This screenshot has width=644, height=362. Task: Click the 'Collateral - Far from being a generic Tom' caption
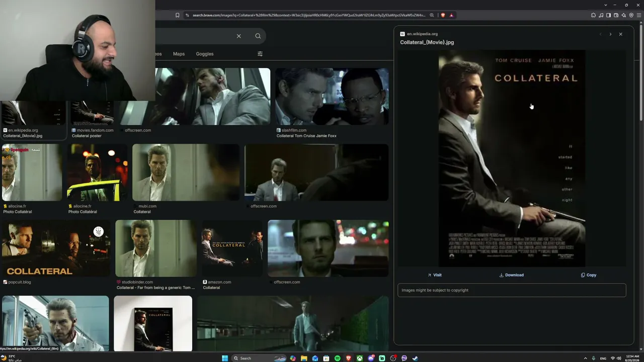155,288
